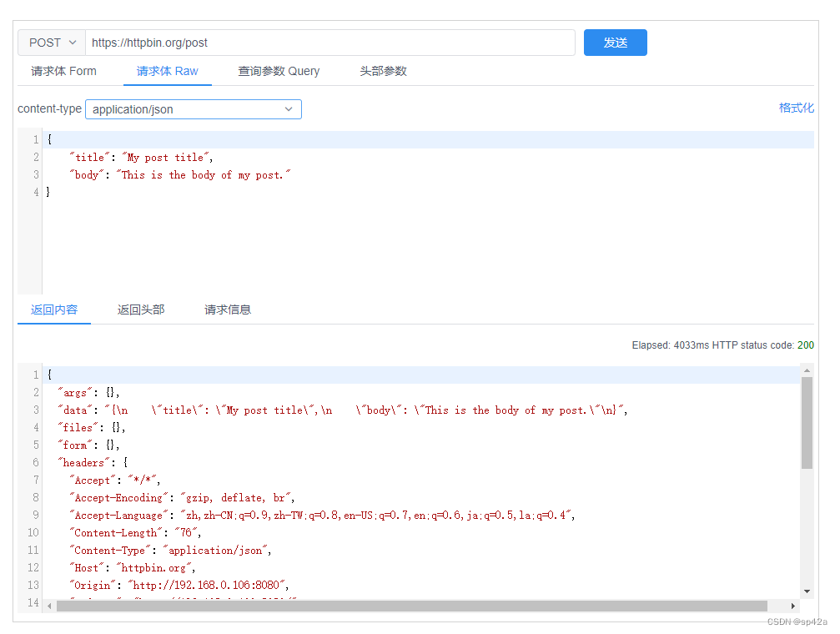This screenshot has width=840, height=634.
Task: Click the "Accept-Language" response line
Action: click(322, 515)
